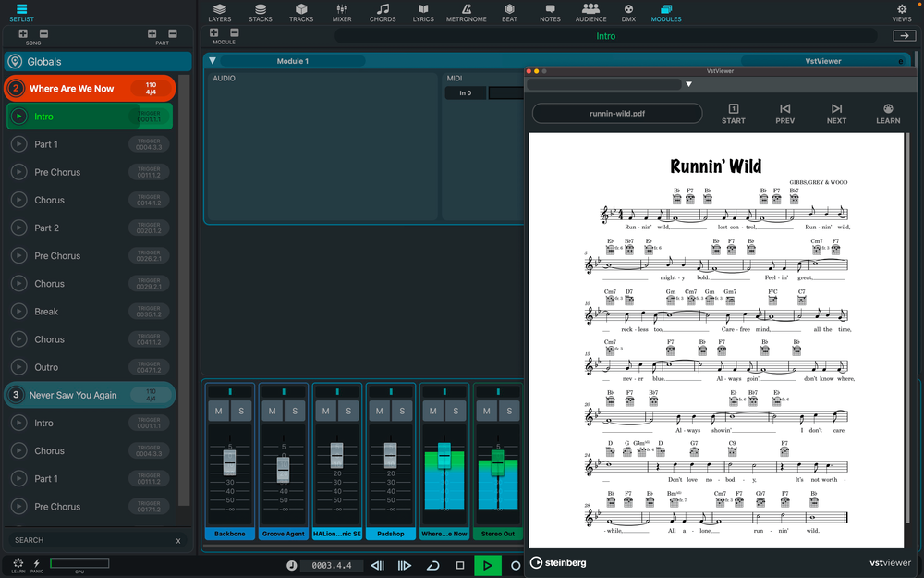Collapse Module 1 with its disclosure triangle
Screen dimensions: 924x578
click(x=212, y=60)
